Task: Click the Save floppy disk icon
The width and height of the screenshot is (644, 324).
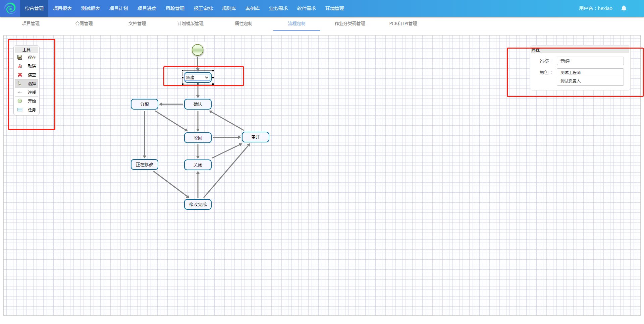Action: pos(20,58)
